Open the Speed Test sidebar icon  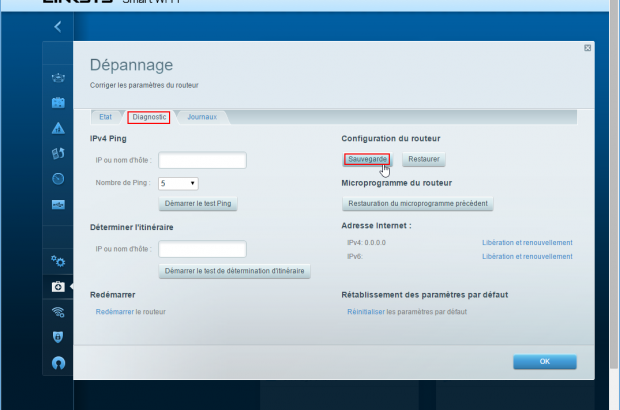(x=58, y=179)
